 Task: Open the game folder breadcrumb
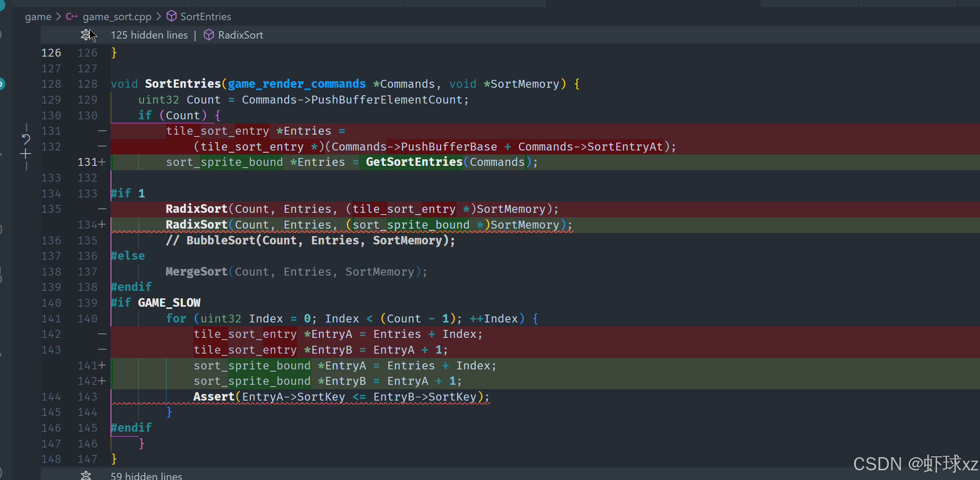point(38,17)
